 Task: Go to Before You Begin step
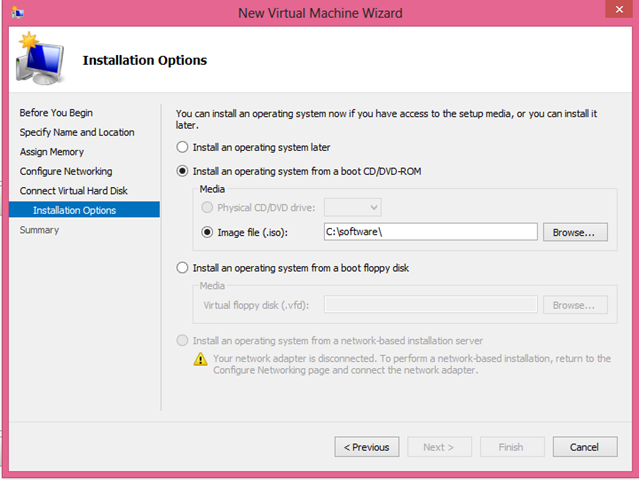(56, 113)
